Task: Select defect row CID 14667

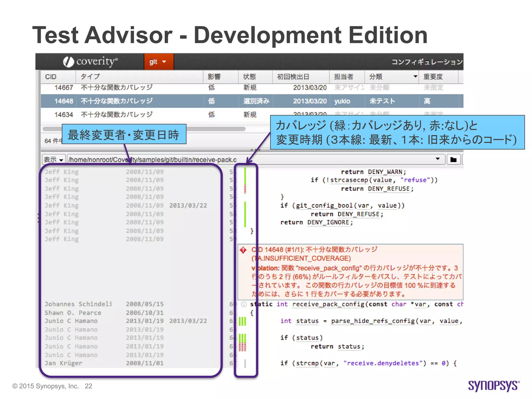Action: [x=252, y=88]
